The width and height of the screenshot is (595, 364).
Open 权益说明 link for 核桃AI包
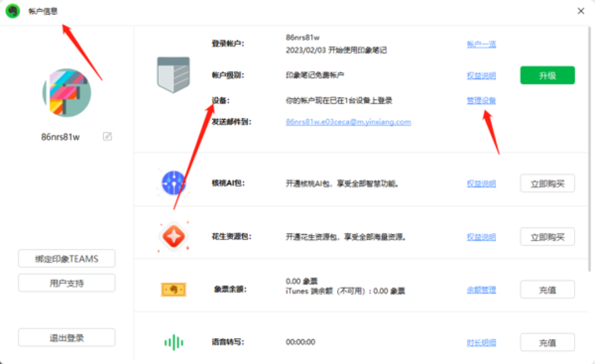click(x=481, y=183)
